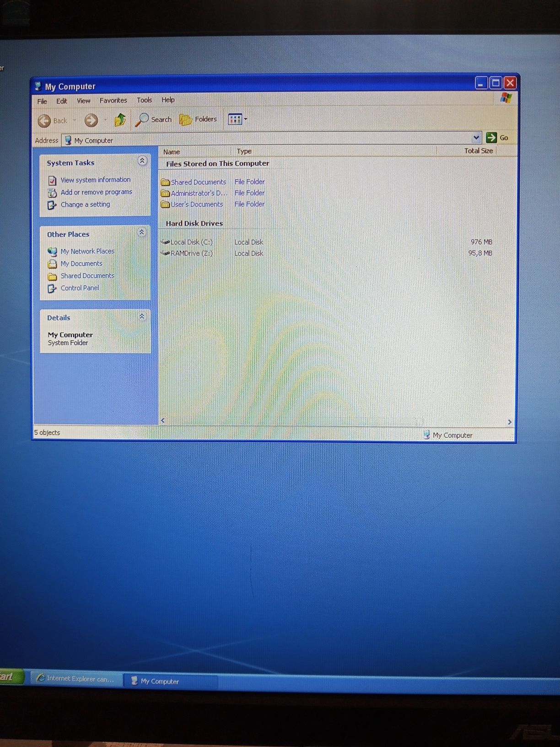
Task: Open the Edit menu
Action: (x=61, y=101)
